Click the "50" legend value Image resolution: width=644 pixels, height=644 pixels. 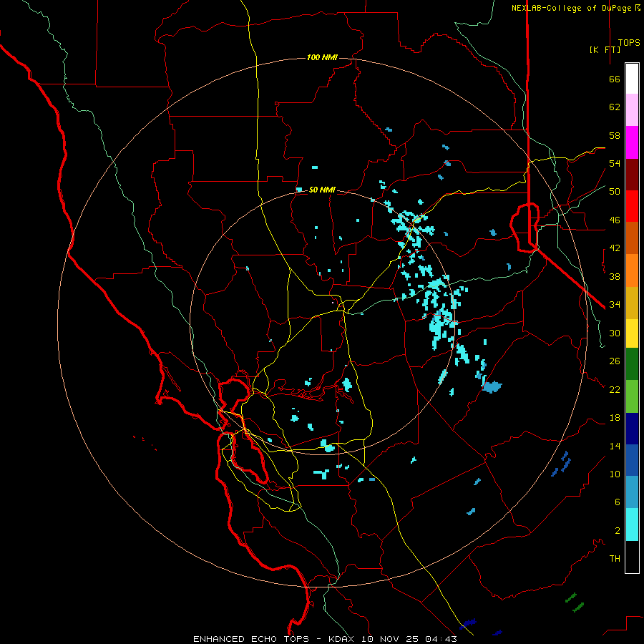pyautogui.click(x=615, y=192)
